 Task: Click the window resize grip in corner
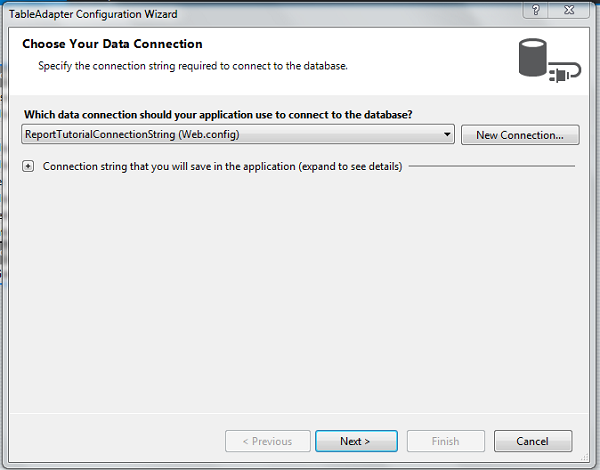coord(585,456)
